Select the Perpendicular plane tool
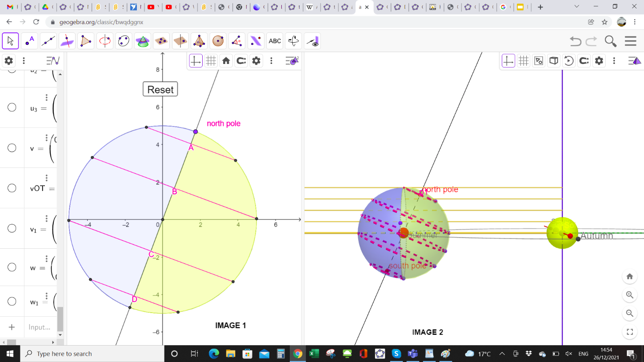The height and width of the screenshot is (362, 644). click(x=180, y=41)
